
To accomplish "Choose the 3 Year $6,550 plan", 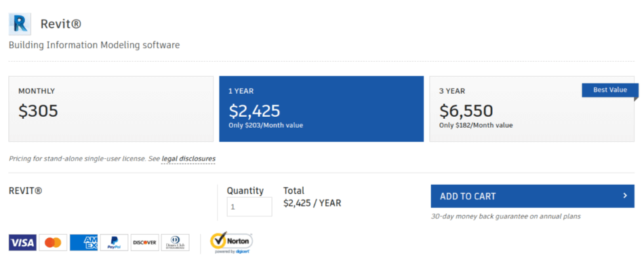I will pos(532,109).
